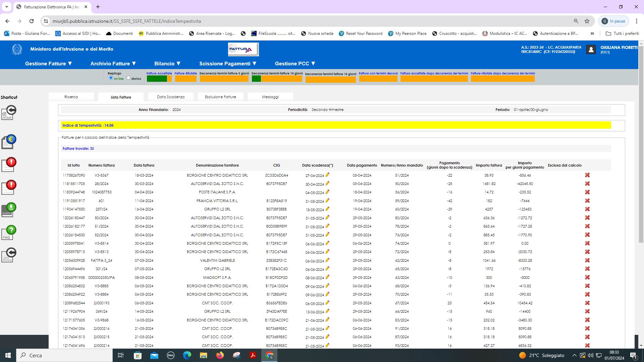Edit due date pencil for invoice 257/24
The height and width of the screenshot is (362, 644).
[x=327, y=209]
